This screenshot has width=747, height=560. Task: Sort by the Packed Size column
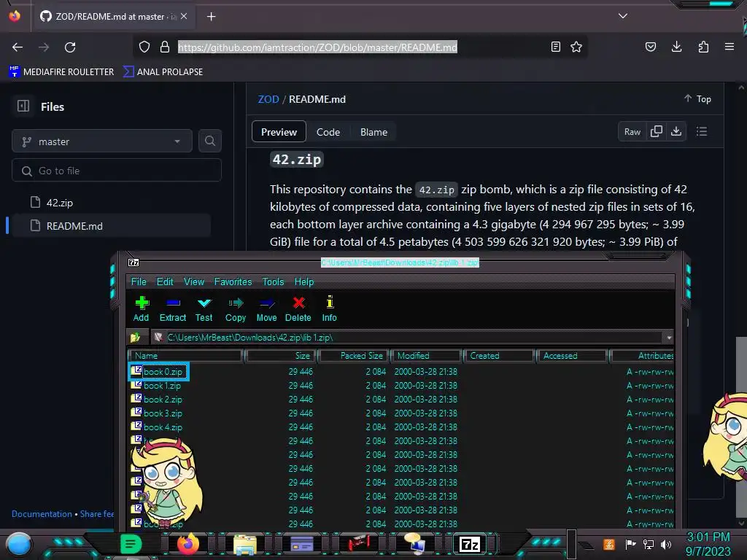(354, 356)
